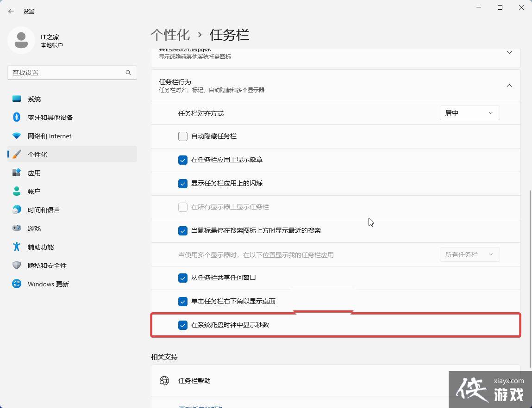Expand the other system tray icons section

(x=509, y=52)
